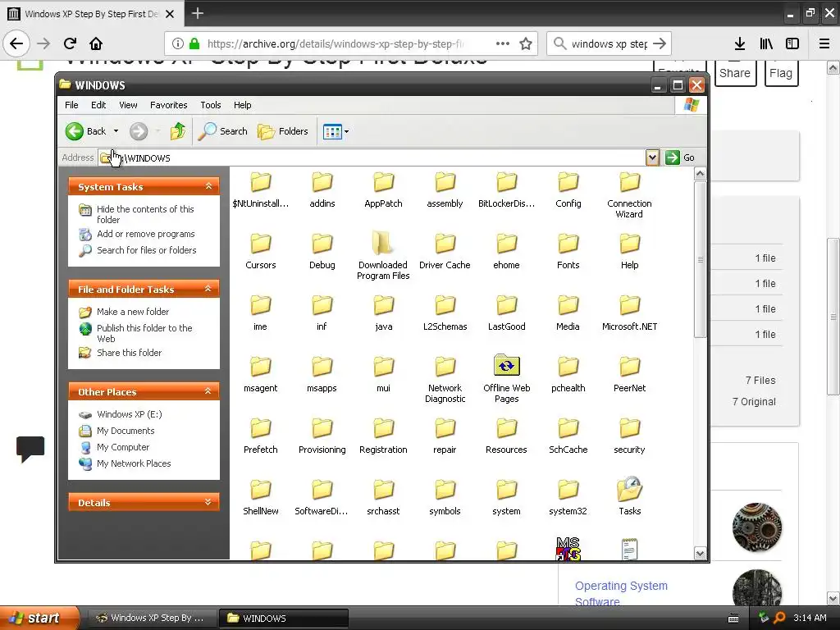The width and height of the screenshot is (840, 630).
Task: Collapse the Other Places panel
Action: (208, 391)
